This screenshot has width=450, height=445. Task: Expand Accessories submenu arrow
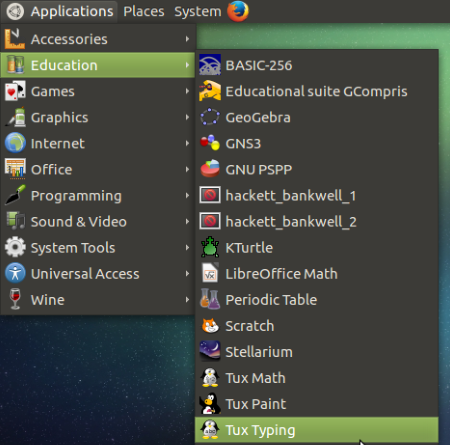coord(187,39)
